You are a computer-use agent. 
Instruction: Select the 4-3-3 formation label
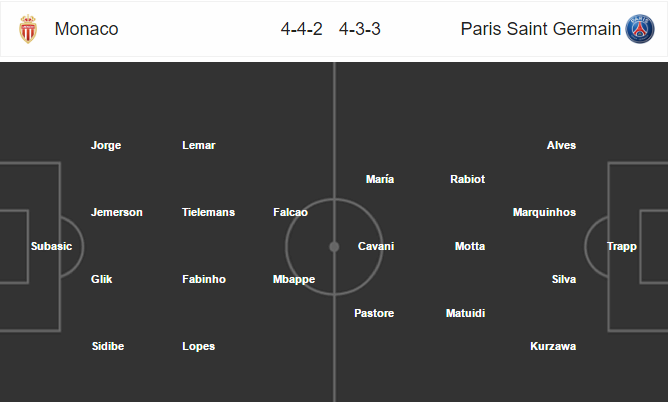click(360, 29)
